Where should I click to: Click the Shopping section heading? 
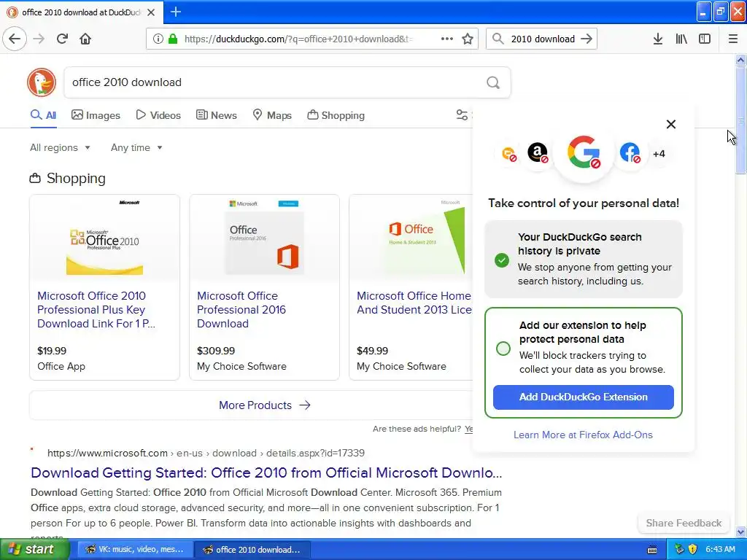click(68, 178)
